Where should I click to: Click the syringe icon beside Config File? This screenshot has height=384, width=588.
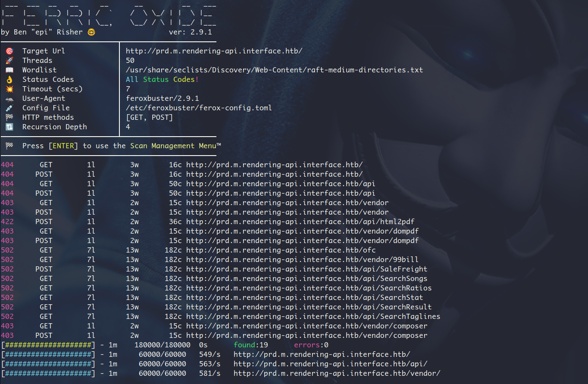[x=9, y=108]
